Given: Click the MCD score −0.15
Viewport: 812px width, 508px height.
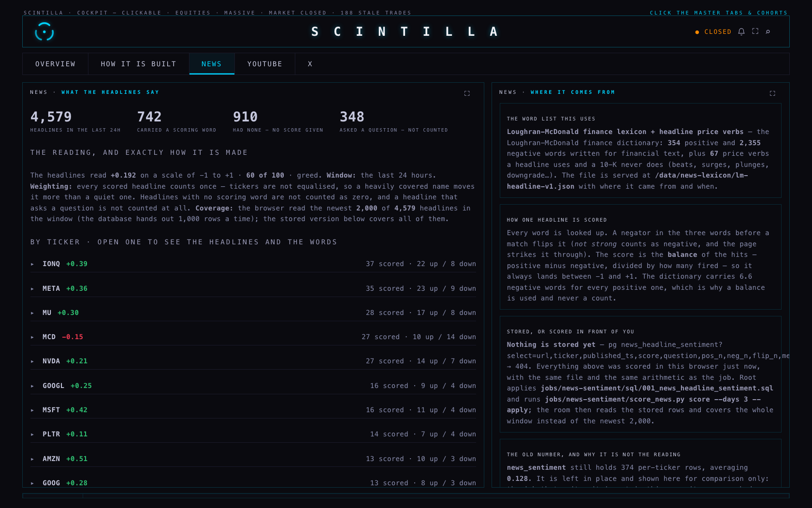Looking at the screenshot, I should click(x=72, y=337).
